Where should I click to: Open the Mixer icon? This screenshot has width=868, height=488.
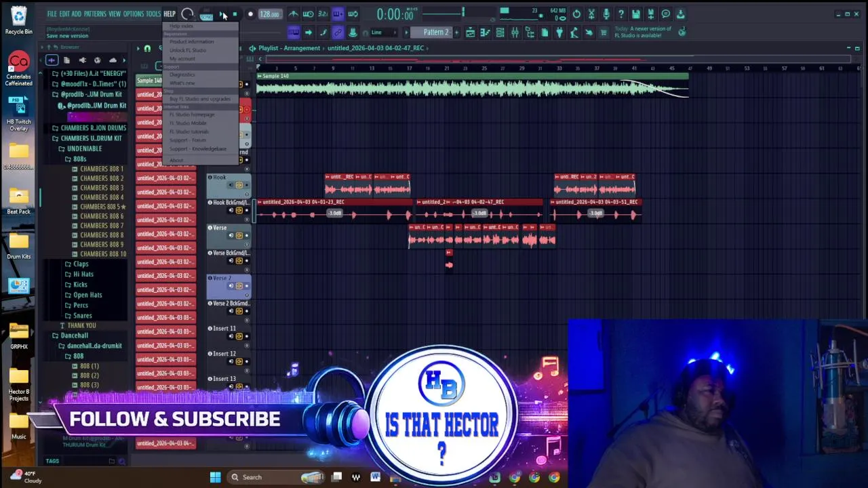tap(515, 33)
